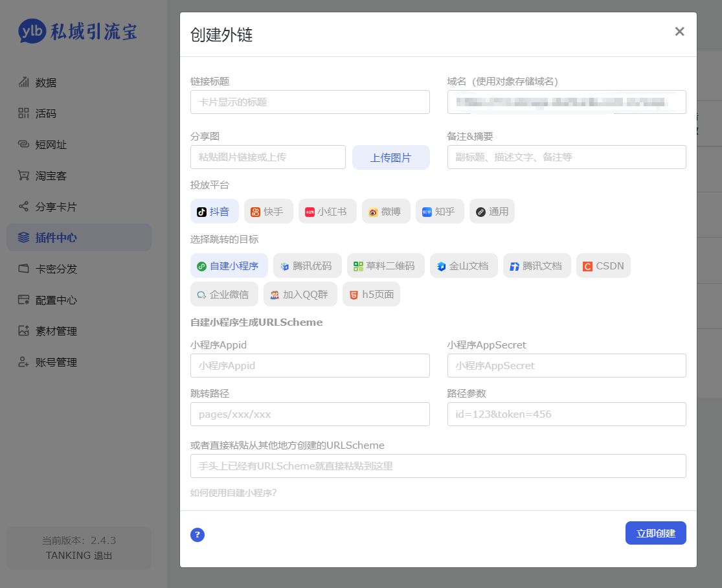This screenshot has width=722, height=588.
Task: Open 分享卡片 in the sidebar
Action: 56,207
